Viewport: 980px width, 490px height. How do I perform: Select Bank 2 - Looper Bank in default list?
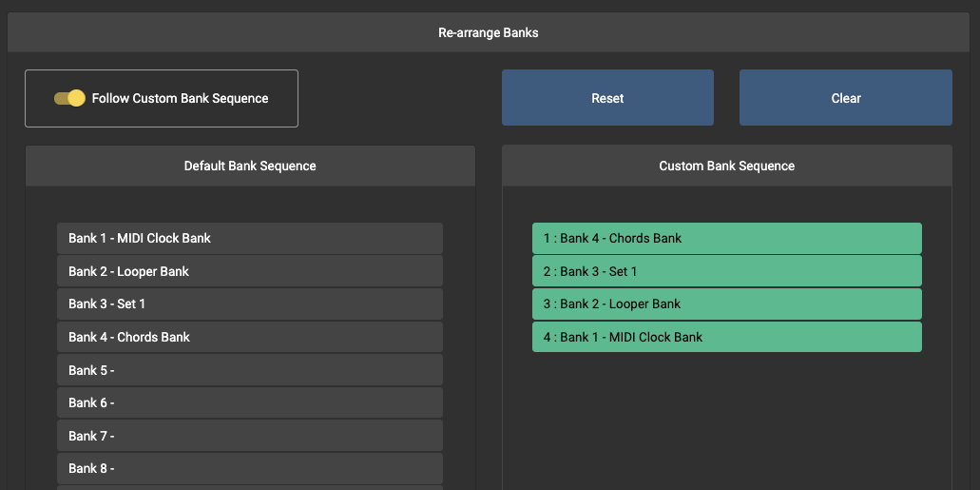point(250,271)
